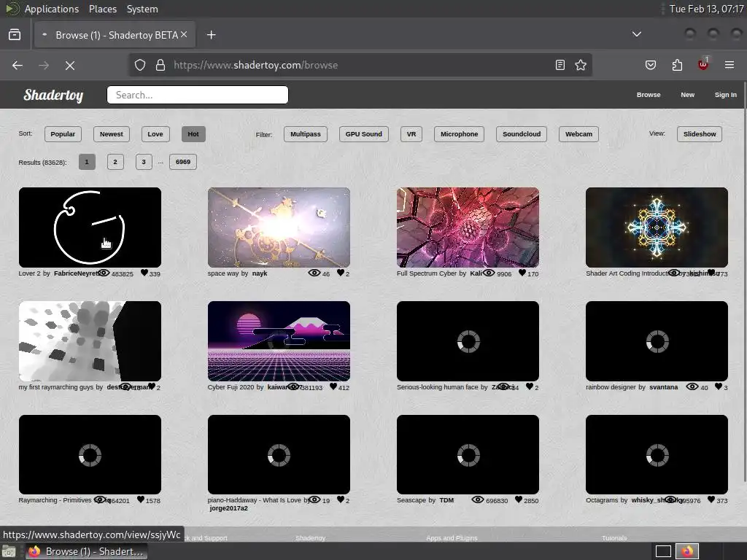
Task: Go to results page 2
Action: (115, 162)
